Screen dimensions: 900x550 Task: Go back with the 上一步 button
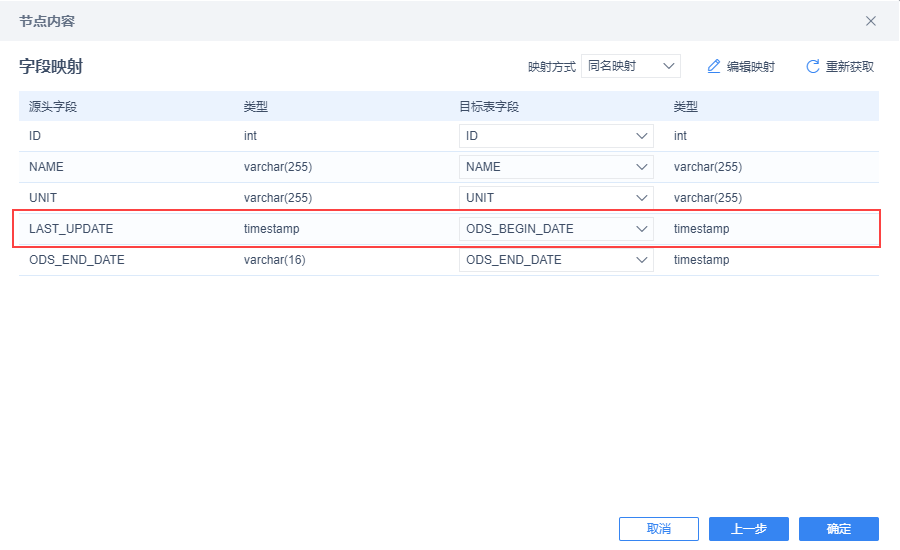748,529
